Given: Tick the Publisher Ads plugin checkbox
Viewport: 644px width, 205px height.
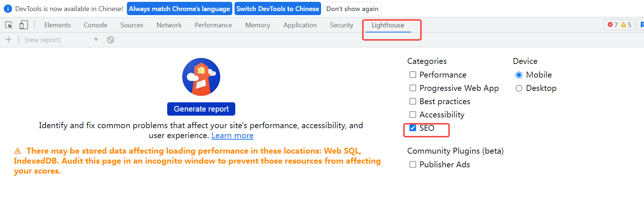Looking at the screenshot, I should [413, 165].
